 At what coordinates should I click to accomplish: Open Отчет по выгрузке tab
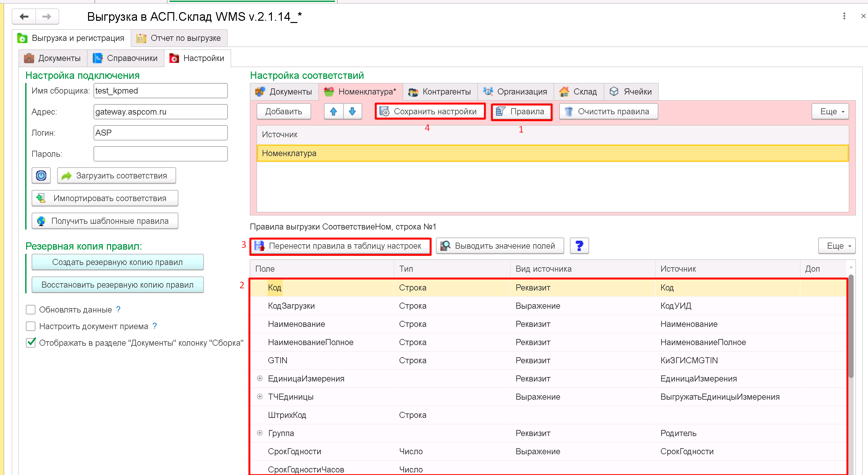pos(179,38)
